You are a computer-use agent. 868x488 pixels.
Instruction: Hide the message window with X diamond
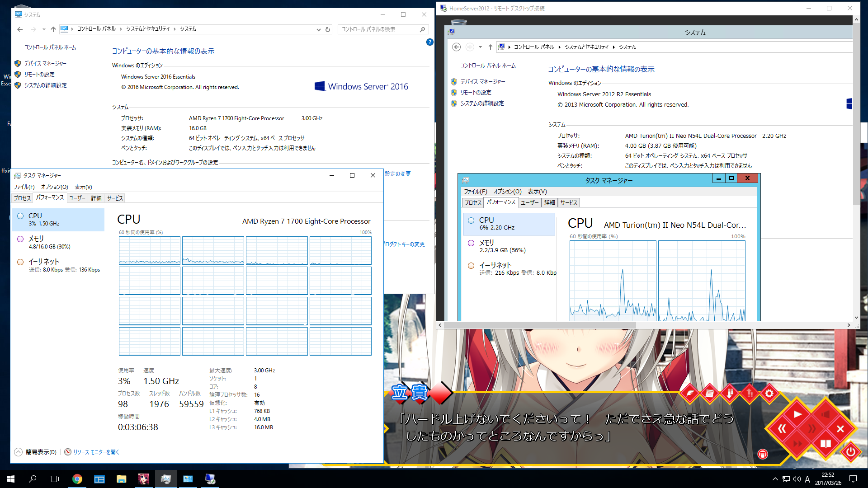(840, 429)
